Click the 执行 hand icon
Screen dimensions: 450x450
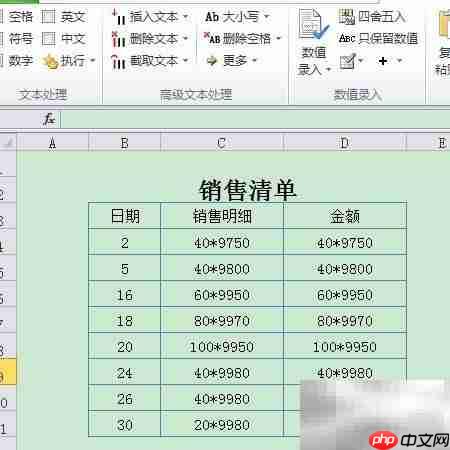point(50,61)
